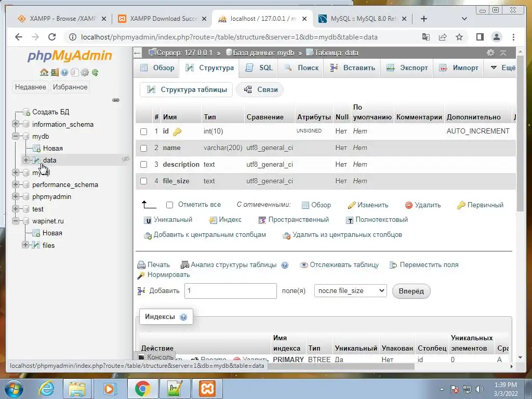This screenshot has height=399, width=532.
Task: Check the description column row checkbox
Action: (x=143, y=165)
